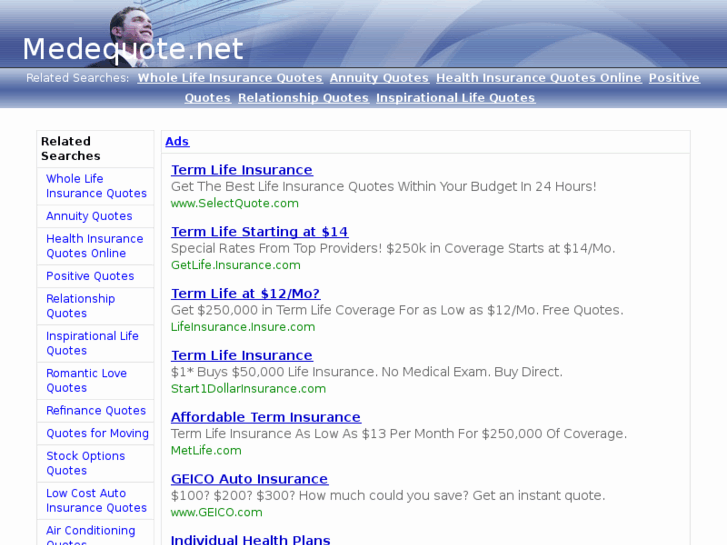Visit GetLife.Insurance.com ad URL

pyautogui.click(x=236, y=265)
